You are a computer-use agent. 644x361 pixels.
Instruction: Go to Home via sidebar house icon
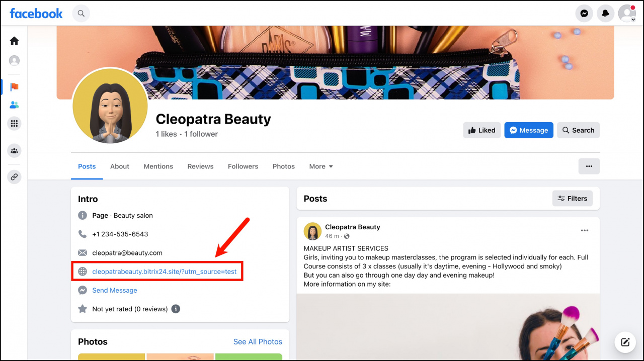(x=14, y=41)
